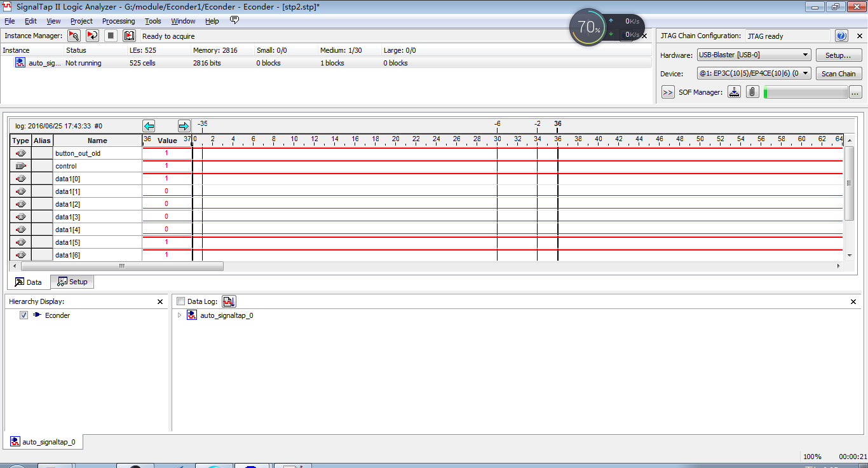
Task: Click the attach SOF paperclip icon
Action: point(752,92)
